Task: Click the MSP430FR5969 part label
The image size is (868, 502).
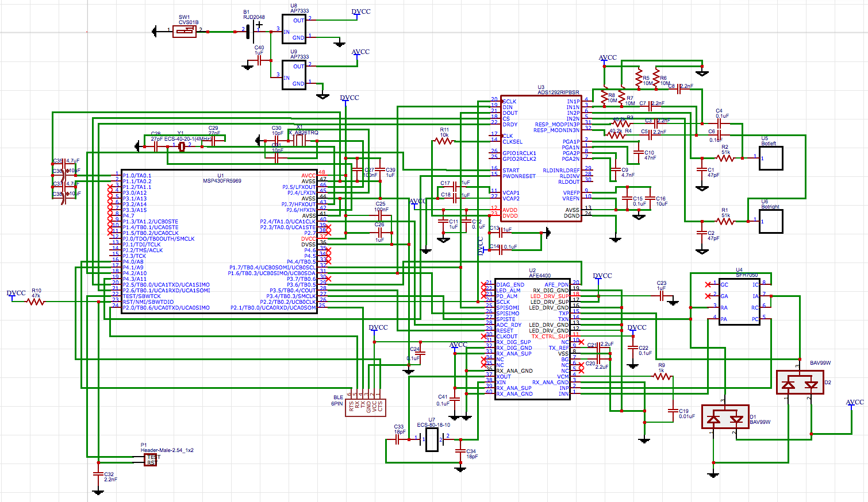Action: (222, 181)
